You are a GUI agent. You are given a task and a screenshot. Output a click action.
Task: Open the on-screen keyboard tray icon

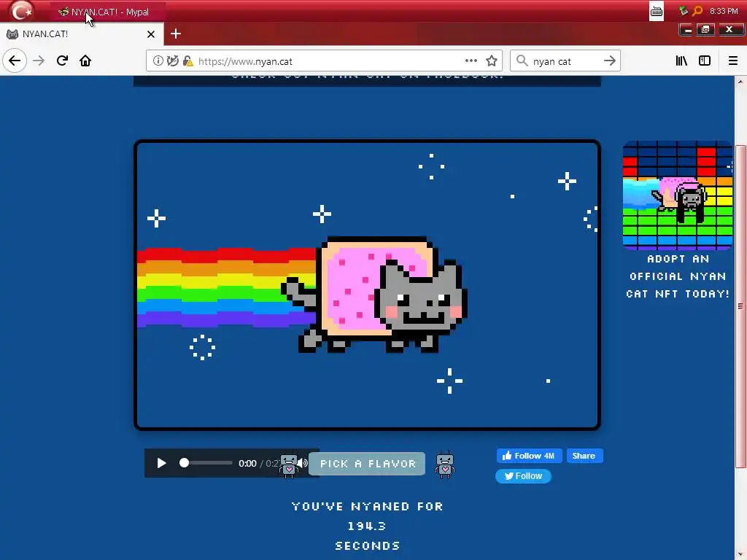tap(657, 11)
